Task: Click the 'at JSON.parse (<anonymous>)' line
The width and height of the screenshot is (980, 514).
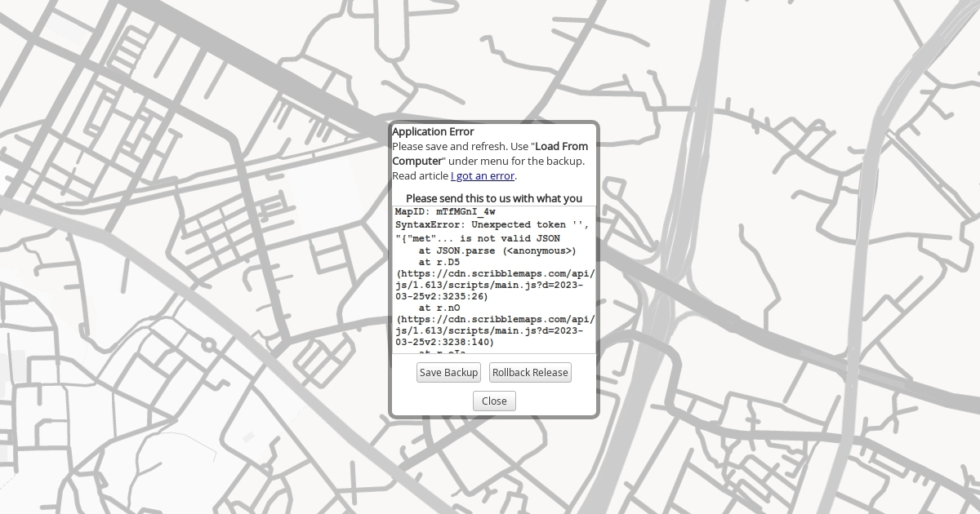Action: 497,250
